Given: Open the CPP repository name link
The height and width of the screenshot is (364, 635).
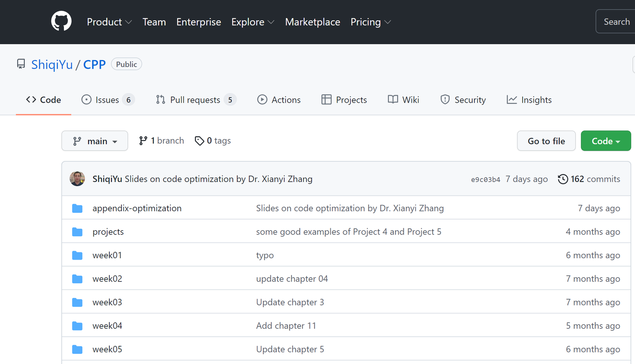Looking at the screenshot, I should pyautogui.click(x=94, y=64).
